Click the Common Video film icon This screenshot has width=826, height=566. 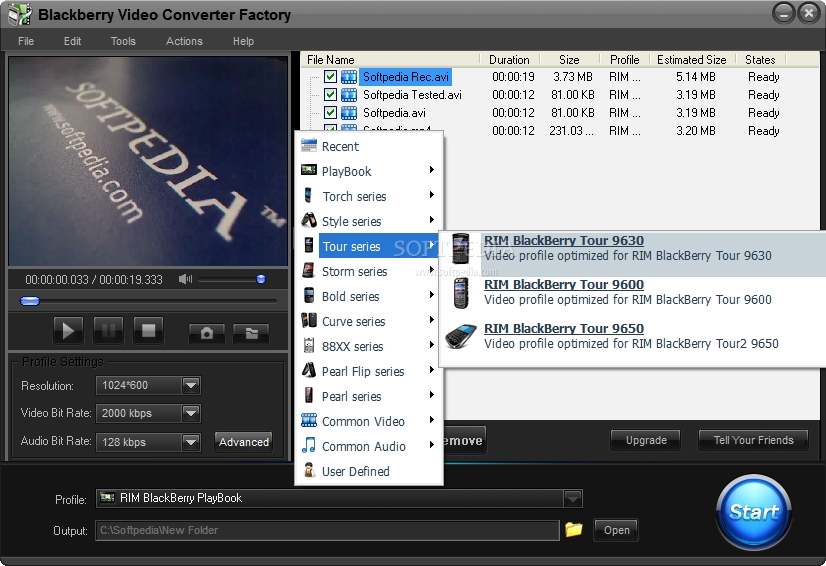(x=309, y=420)
